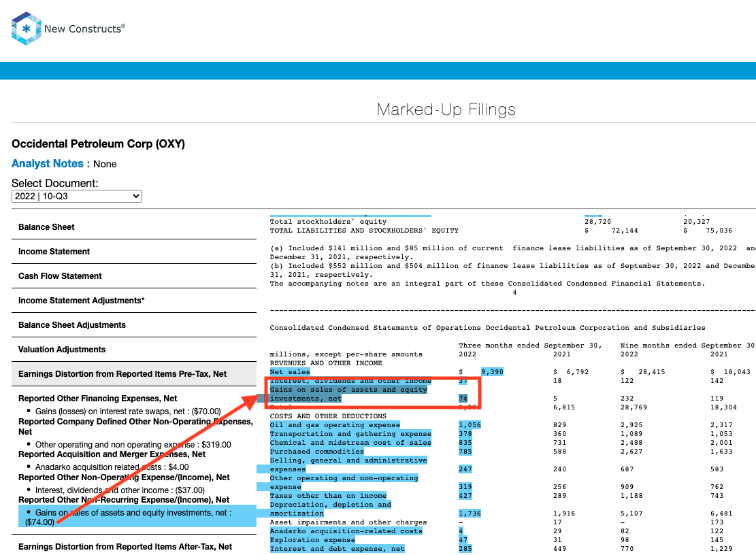Click Reported Acquisition and Merger Expenses heading

tap(112, 454)
